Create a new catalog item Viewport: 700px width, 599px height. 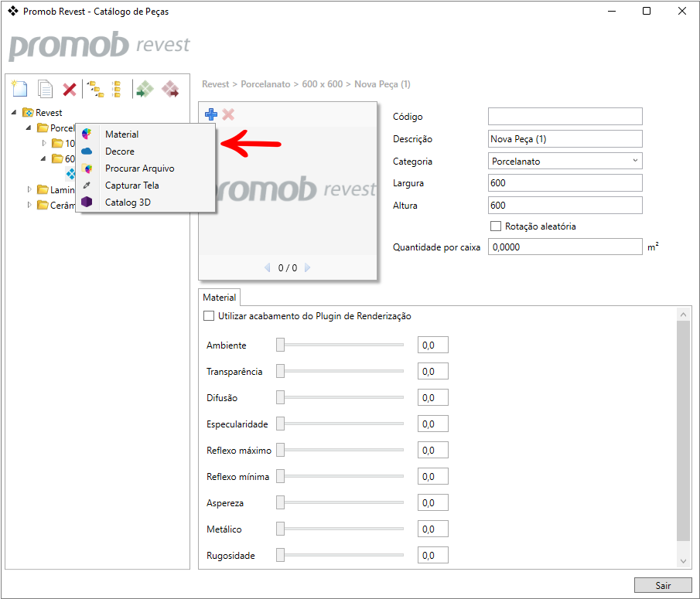pyautogui.click(x=19, y=89)
